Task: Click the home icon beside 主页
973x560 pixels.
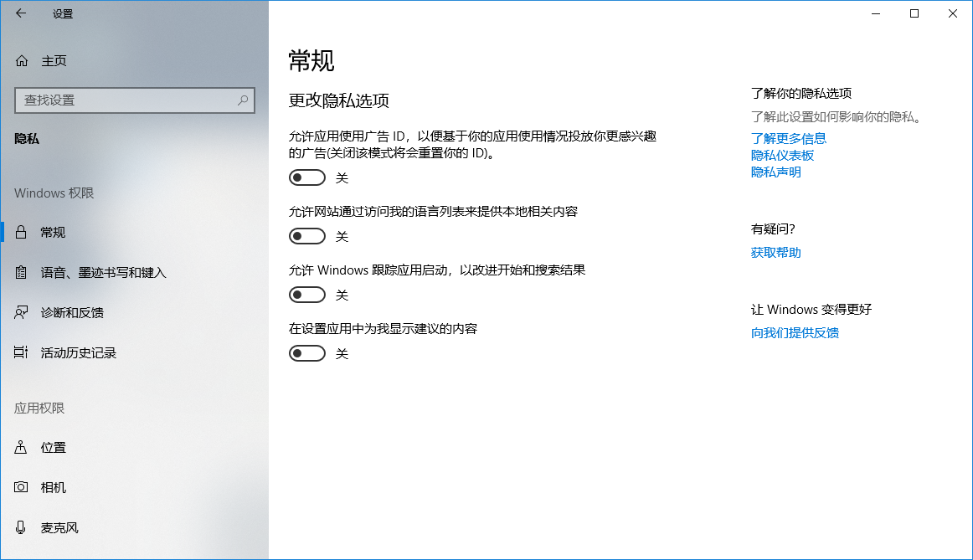Action: (x=22, y=61)
